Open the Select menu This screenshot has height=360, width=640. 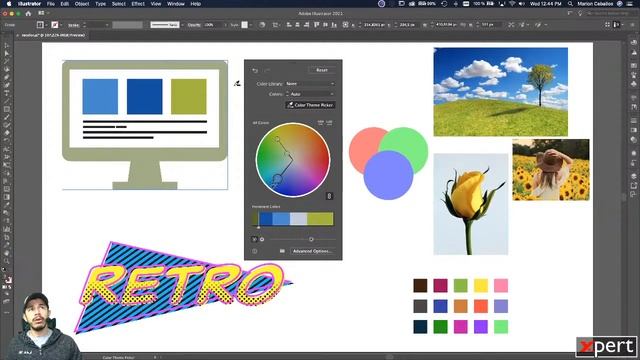(x=119, y=4)
